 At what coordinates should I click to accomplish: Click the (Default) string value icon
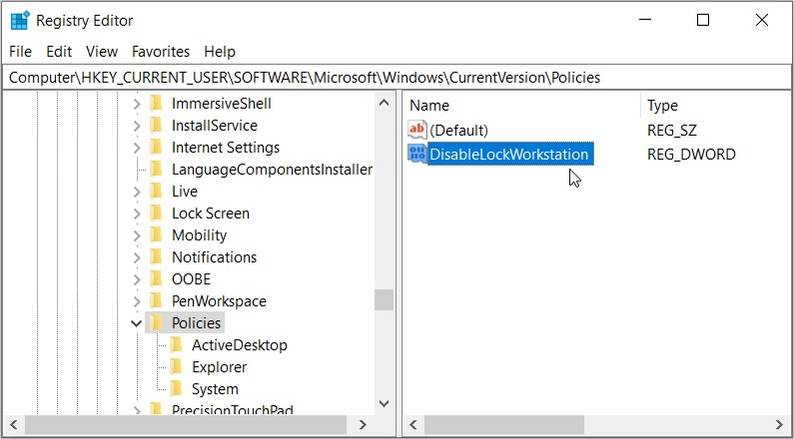pyautogui.click(x=418, y=130)
